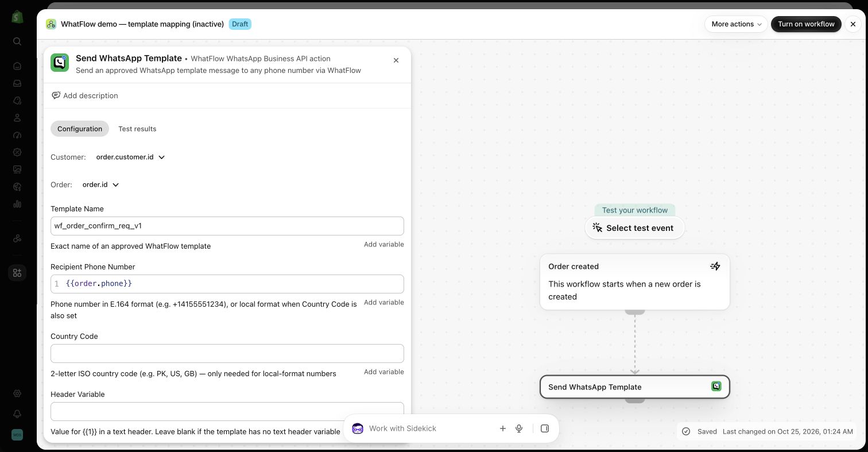Open Orders inbox icon in sidebar

17,83
